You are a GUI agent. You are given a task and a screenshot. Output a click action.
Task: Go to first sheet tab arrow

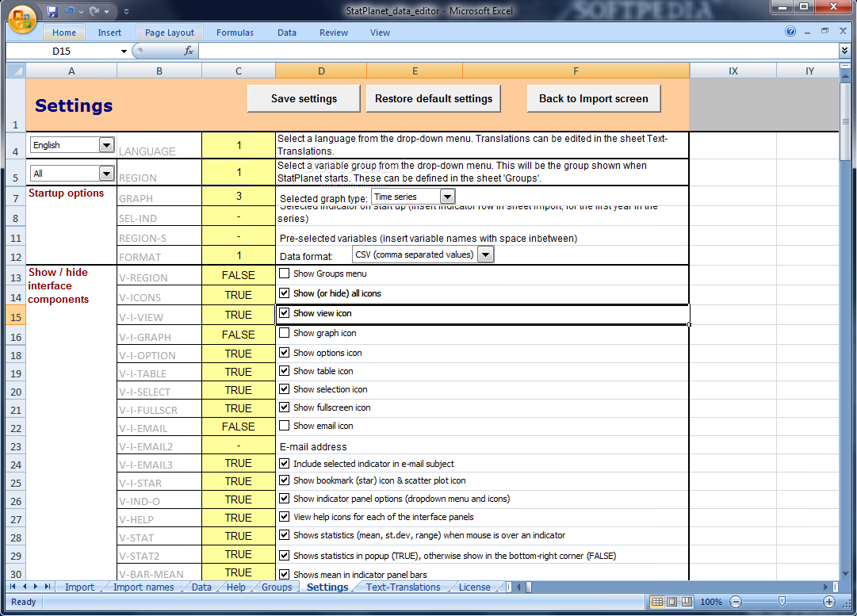pyautogui.click(x=13, y=587)
